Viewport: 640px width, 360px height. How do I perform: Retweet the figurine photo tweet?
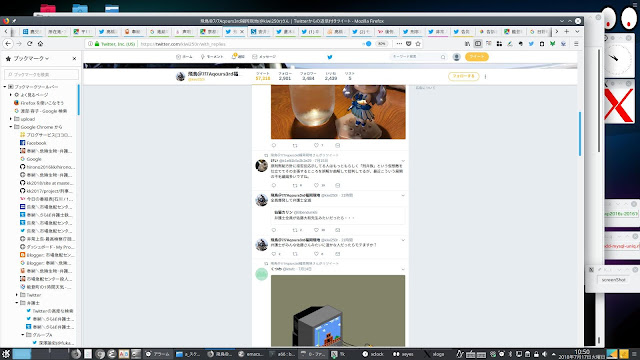tap(295, 145)
